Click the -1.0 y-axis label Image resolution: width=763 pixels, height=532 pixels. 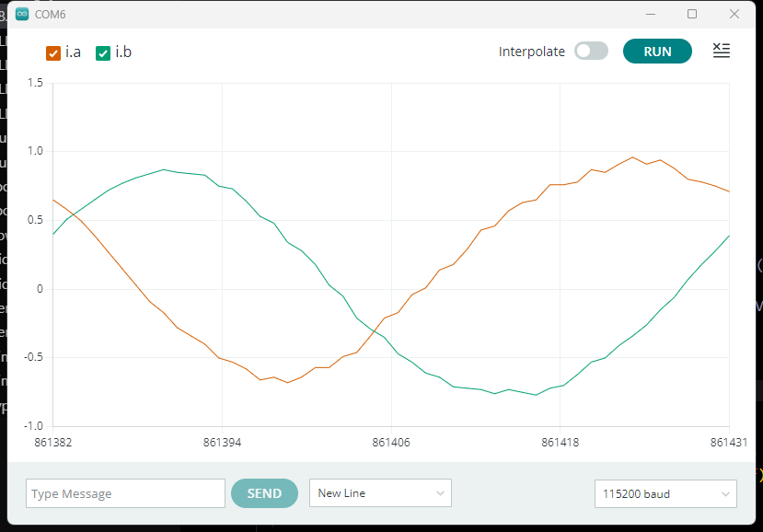click(34, 426)
